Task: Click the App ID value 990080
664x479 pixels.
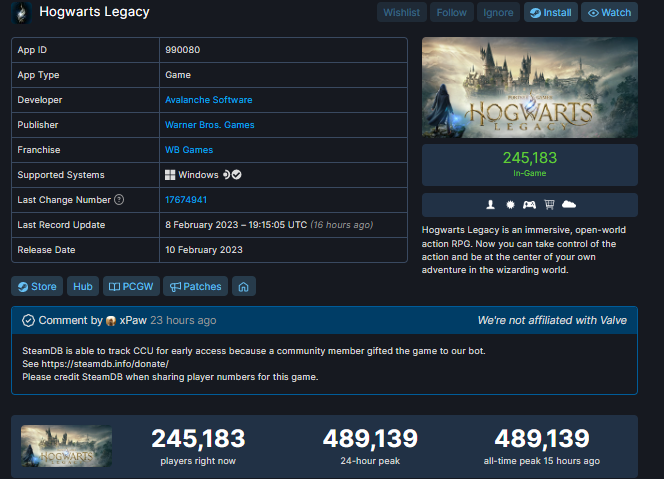Action: (183, 50)
